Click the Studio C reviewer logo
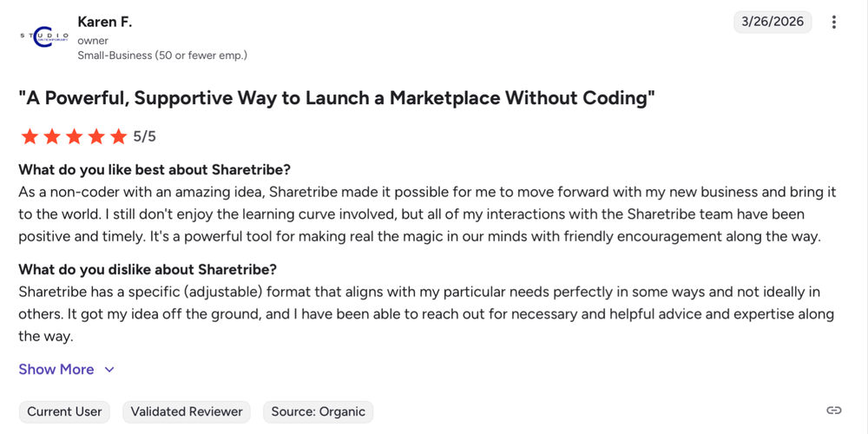Viewport: 868px width, 434px height. [43, 36]
